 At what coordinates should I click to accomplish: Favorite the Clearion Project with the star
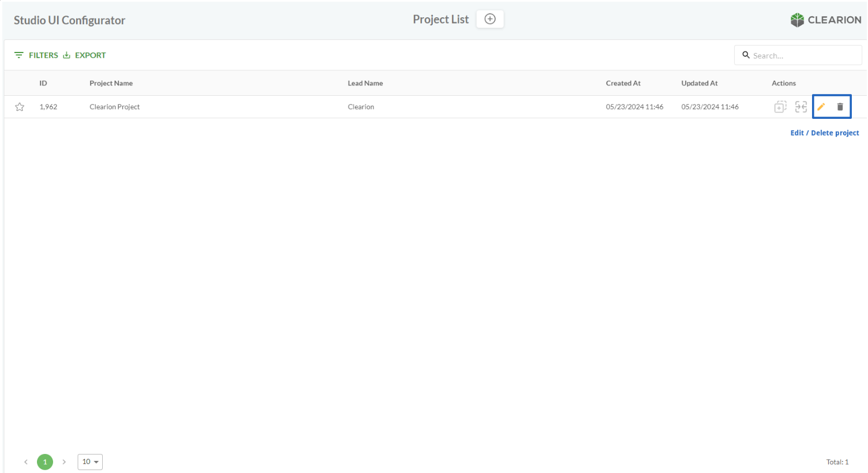click(20, 107)
